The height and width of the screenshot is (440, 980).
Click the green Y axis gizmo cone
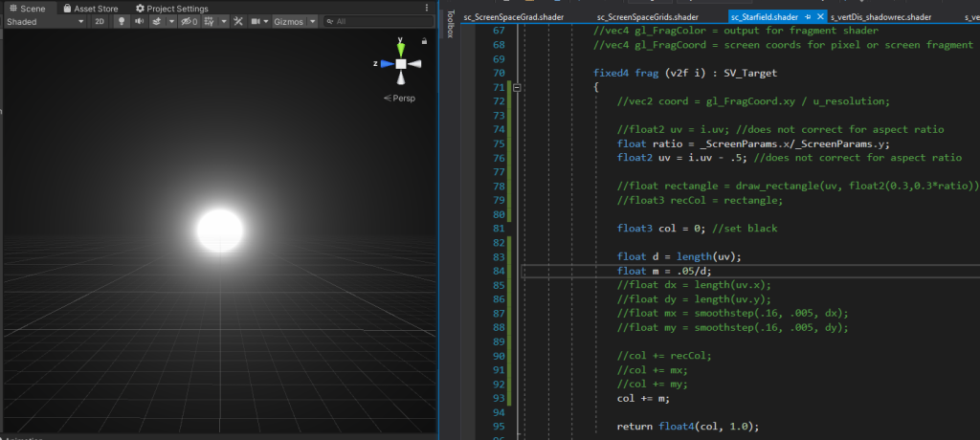tap(402, 48)
